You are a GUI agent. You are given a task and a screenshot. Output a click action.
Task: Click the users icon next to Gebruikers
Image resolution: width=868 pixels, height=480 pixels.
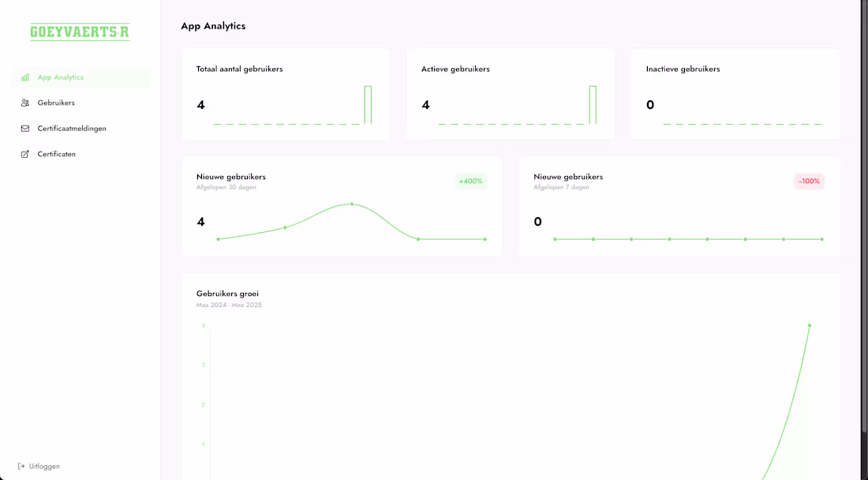point(24,103)
